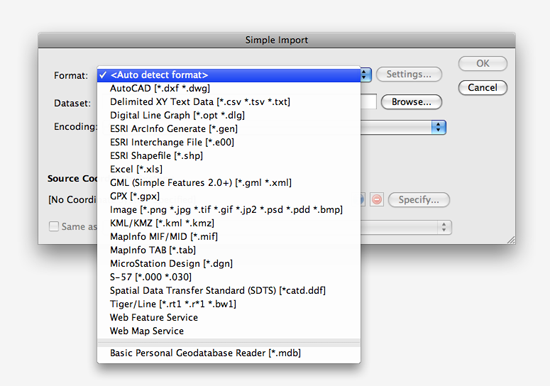Choose Delimited XY Text Data format
This screenshot has width=550, height=386.
click(229, 102)
